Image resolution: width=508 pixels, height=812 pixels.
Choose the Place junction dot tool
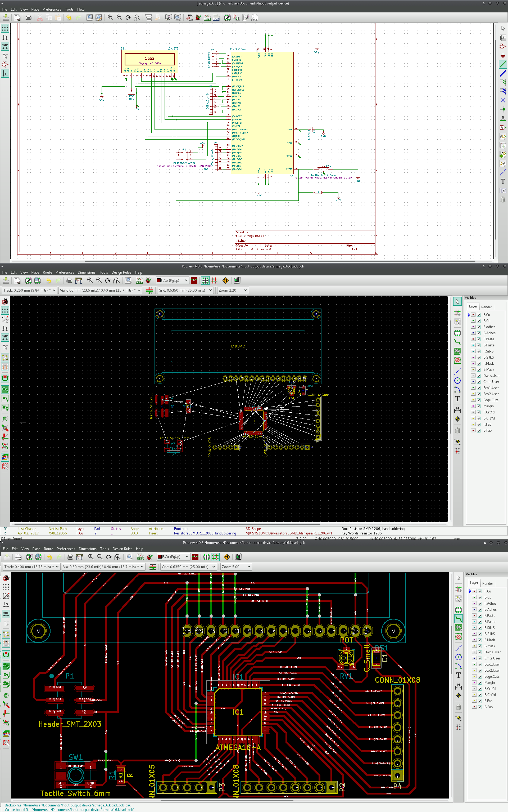pyautogui.click(x=503, y=109)
